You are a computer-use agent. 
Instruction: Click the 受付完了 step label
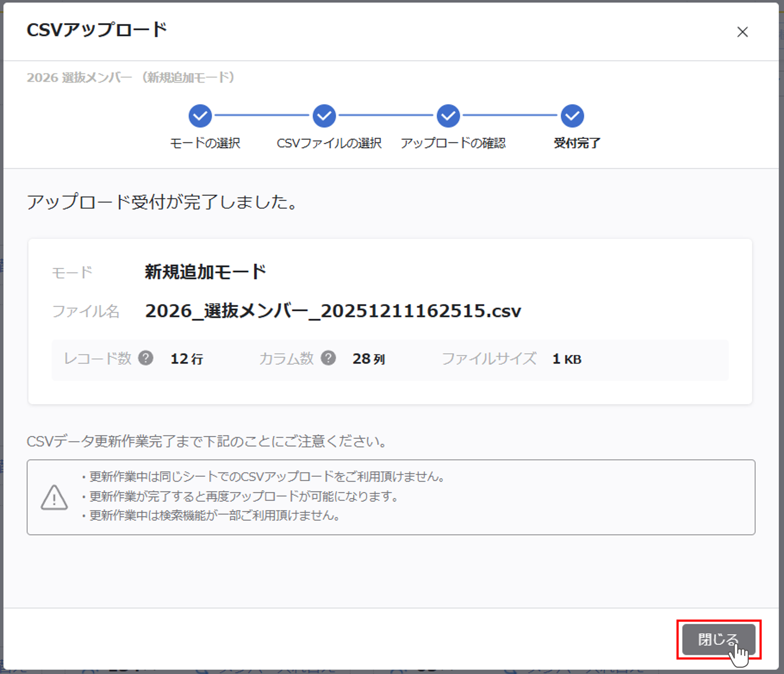point(577,144)
